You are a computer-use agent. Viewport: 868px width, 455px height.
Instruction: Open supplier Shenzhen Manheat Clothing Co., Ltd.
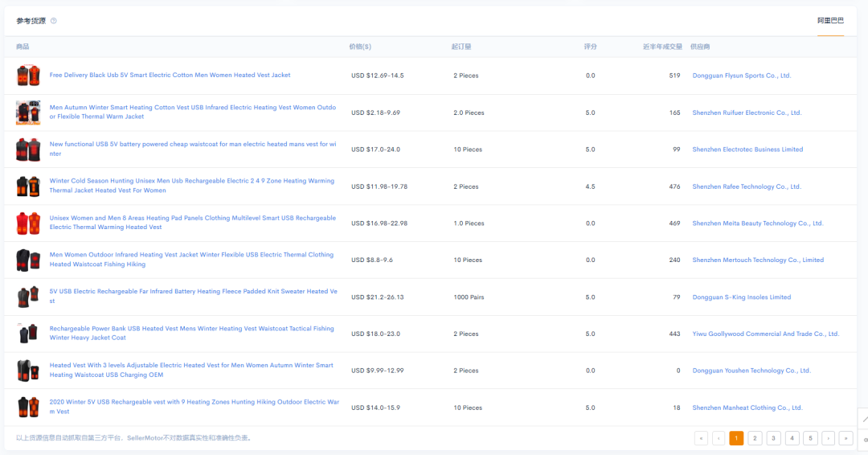(x=747, y=408)
